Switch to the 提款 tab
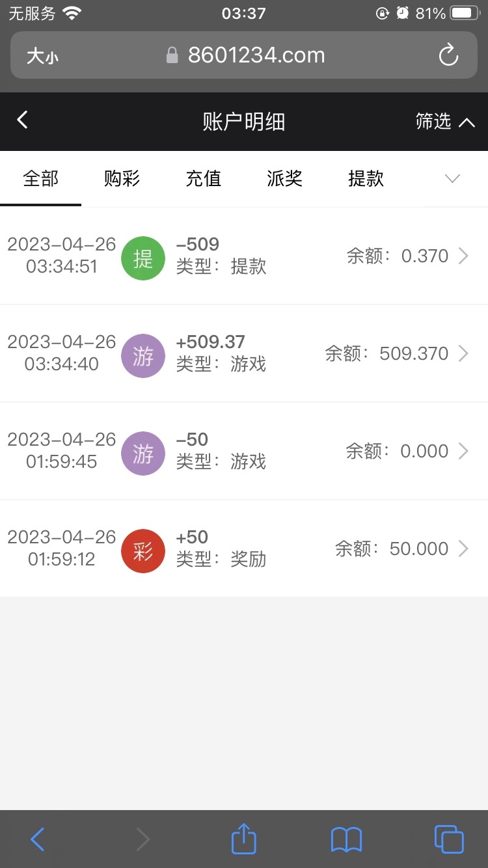This screenshot has height=868, width=488. click(366, 179)
